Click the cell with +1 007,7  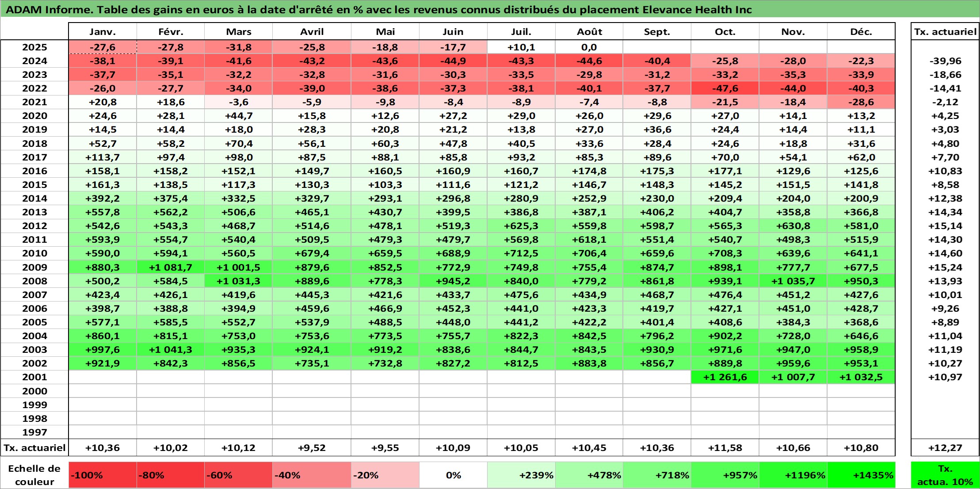[x=793, y=377]
